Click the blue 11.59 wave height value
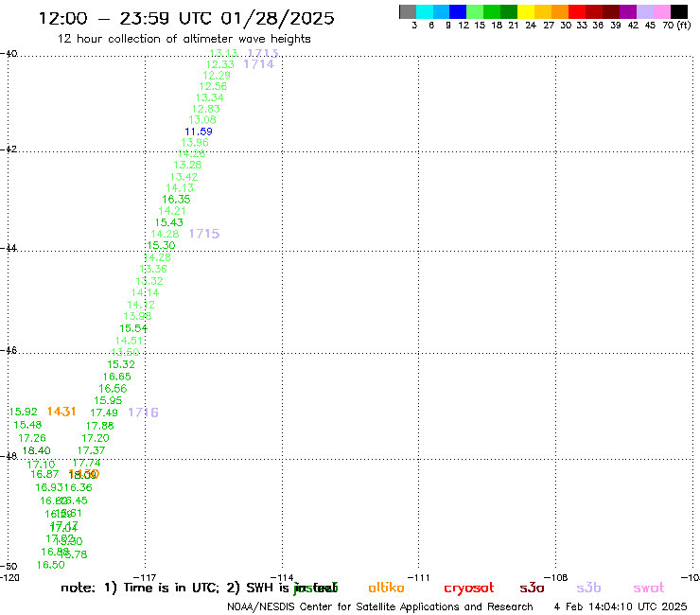The image size is (700, 615). click(x=199, y=132)
